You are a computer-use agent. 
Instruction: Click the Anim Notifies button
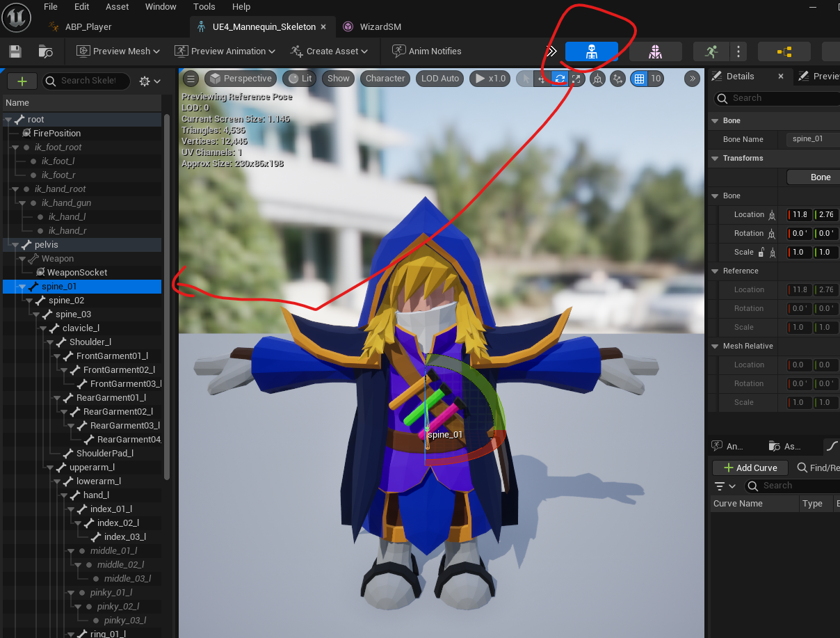tap(427, 51)
